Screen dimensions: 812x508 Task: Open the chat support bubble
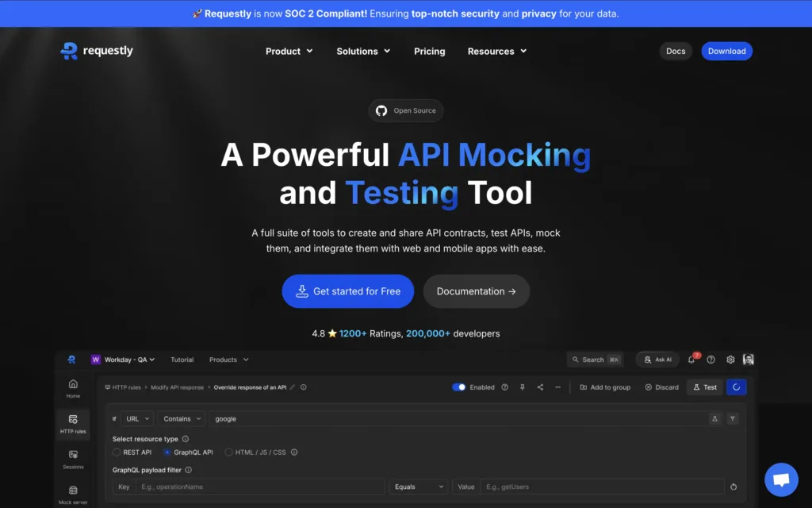(781, 479)
